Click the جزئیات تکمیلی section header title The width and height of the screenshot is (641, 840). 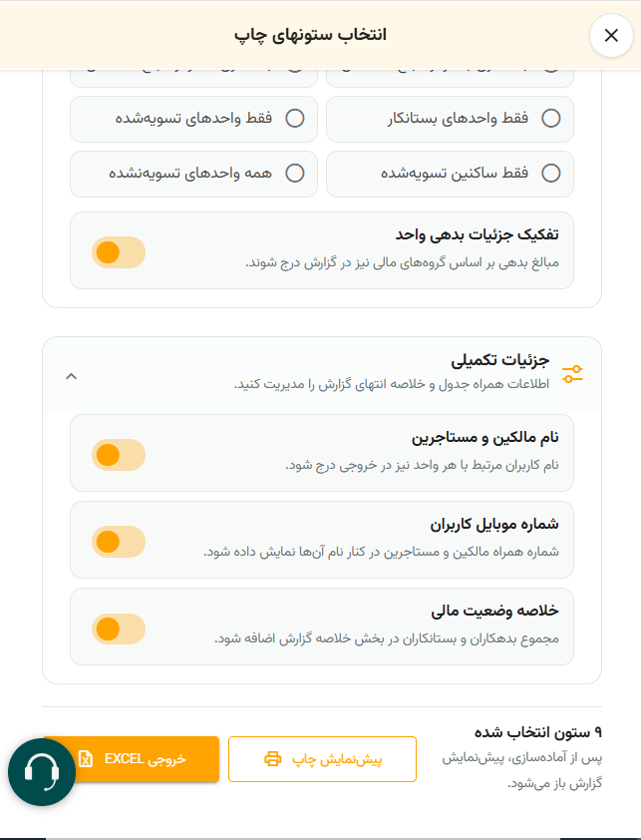point(500,360)
